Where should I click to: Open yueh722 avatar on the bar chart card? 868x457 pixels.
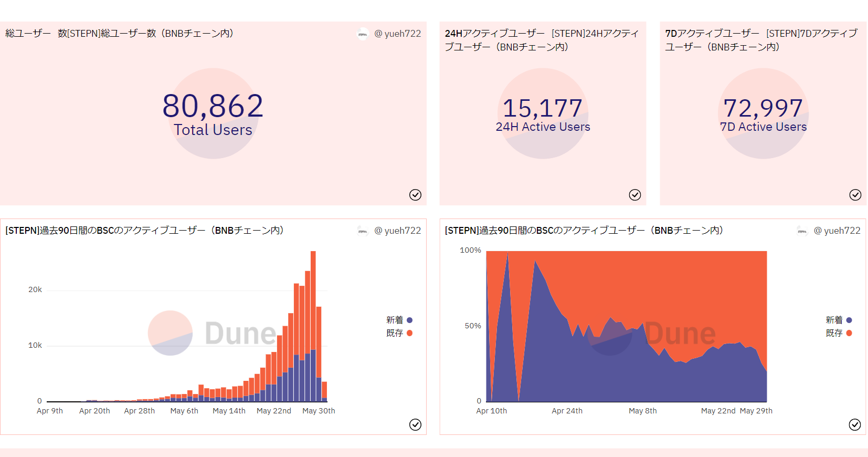(363, 231)
